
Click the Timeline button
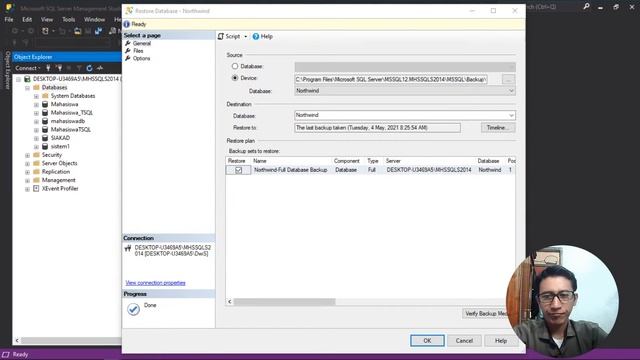point(498,128)
